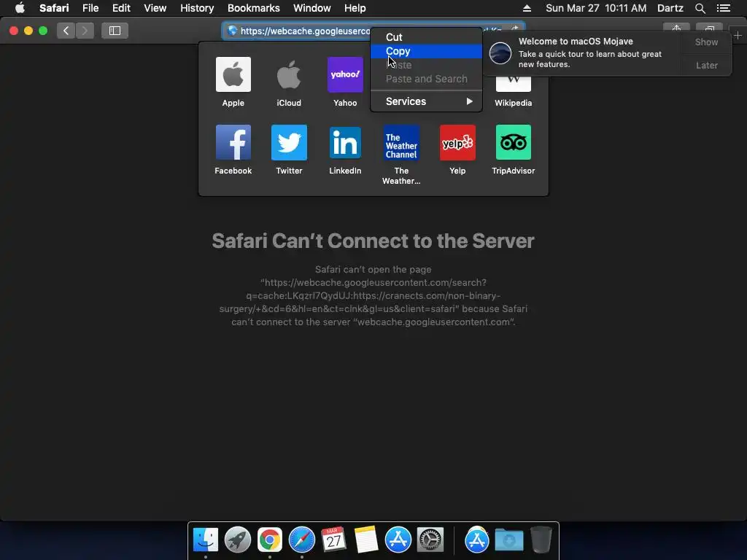Click the eject icon in menu bar
747x560 pixels.
[x=527, y=8]
